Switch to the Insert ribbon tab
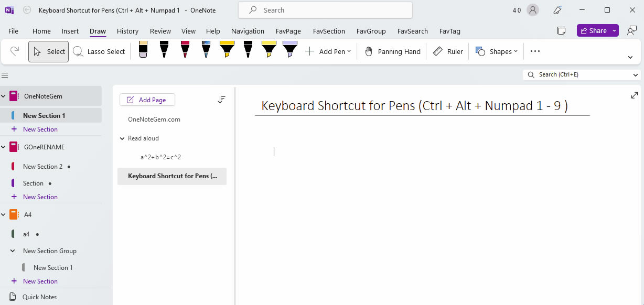644x305 pixels. [70, 31]
